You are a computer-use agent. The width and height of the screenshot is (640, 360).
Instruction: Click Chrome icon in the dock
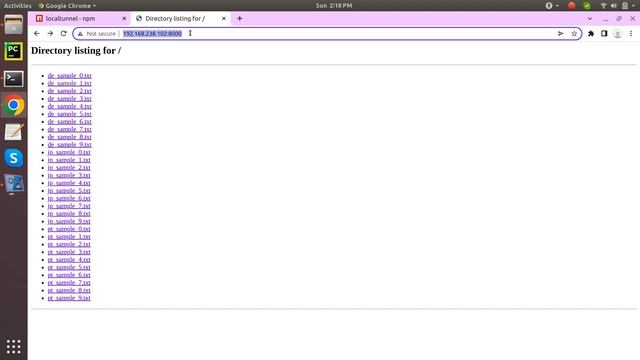point(13,105)
